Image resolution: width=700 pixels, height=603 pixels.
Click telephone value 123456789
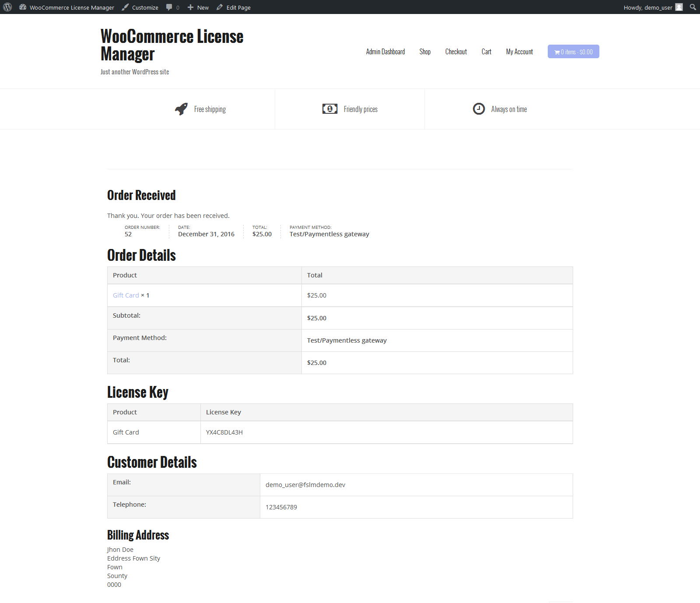(281, 507)
